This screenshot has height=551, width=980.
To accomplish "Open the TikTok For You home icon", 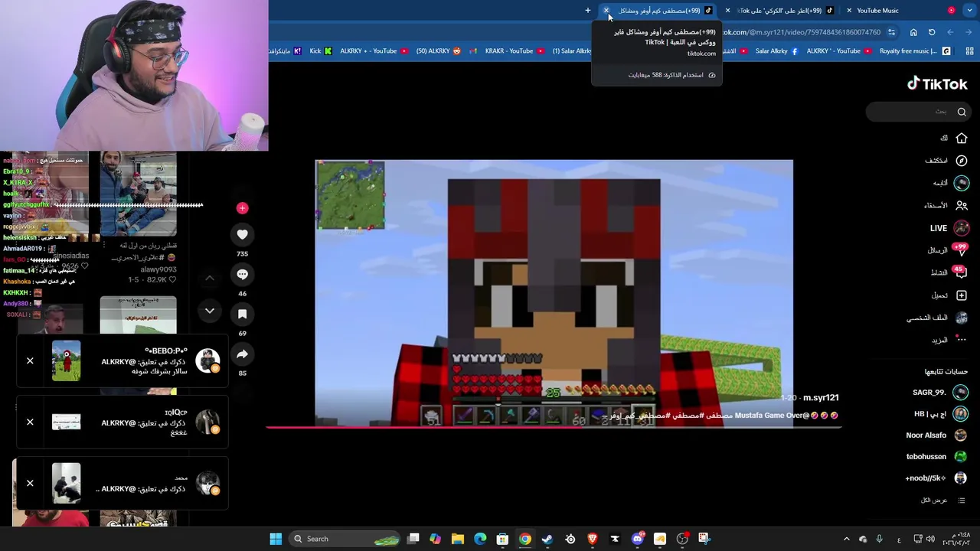I will pos(962,139).
